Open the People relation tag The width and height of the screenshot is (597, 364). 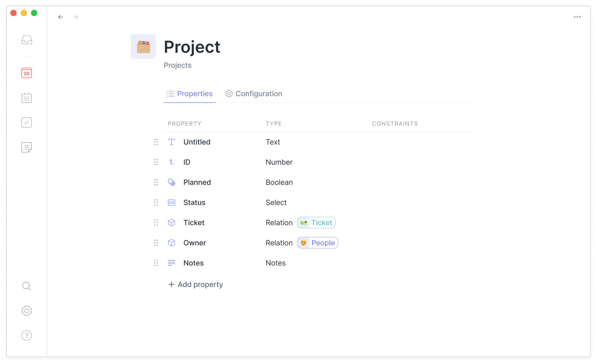(x=318, y=243)
